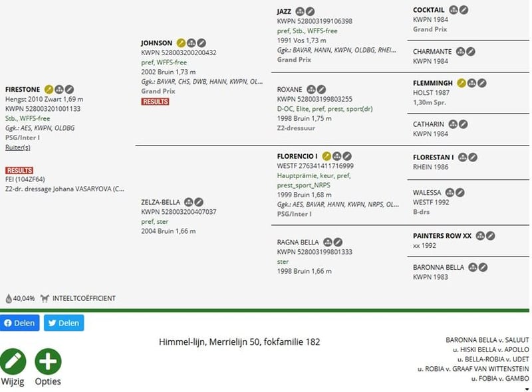Expand the dam-line list arrow below FOBIA
Viewport: 532px width, 392px height.
(527, 389)
